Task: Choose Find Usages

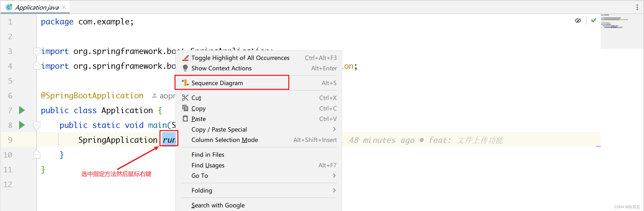Action: click(x=259, y=165)
